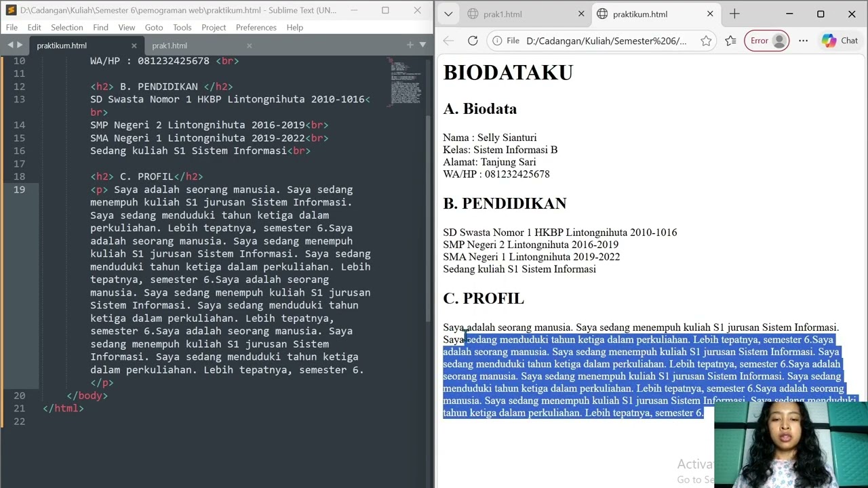The image size is (868, 488).
Task: Click WA/HP : 081232425678 in browser
Action: point(496,174)
